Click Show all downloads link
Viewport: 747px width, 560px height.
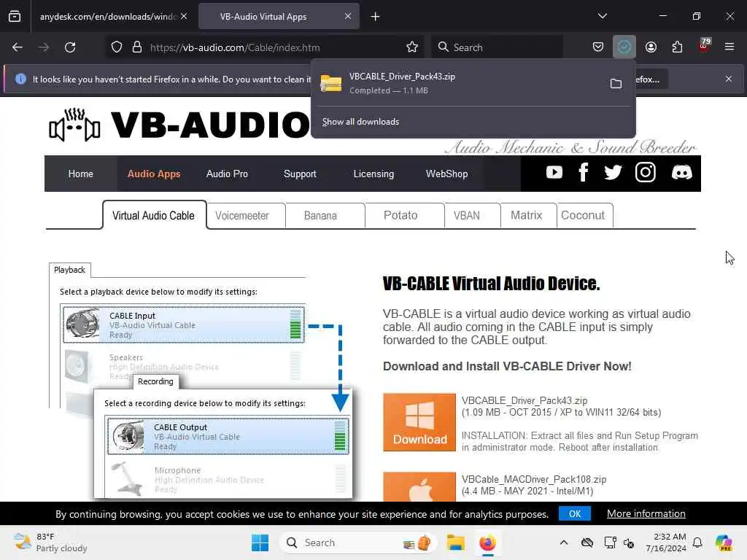tap(360, 122)
